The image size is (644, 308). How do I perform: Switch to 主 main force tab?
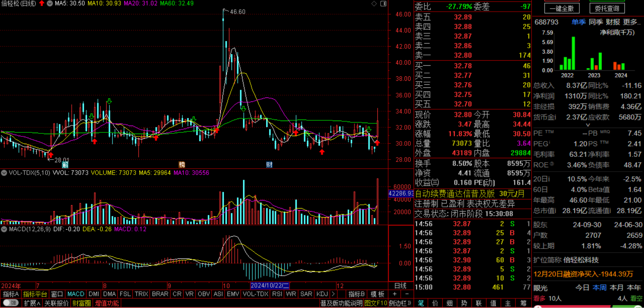pyautogui.click(x=508, y=303)
